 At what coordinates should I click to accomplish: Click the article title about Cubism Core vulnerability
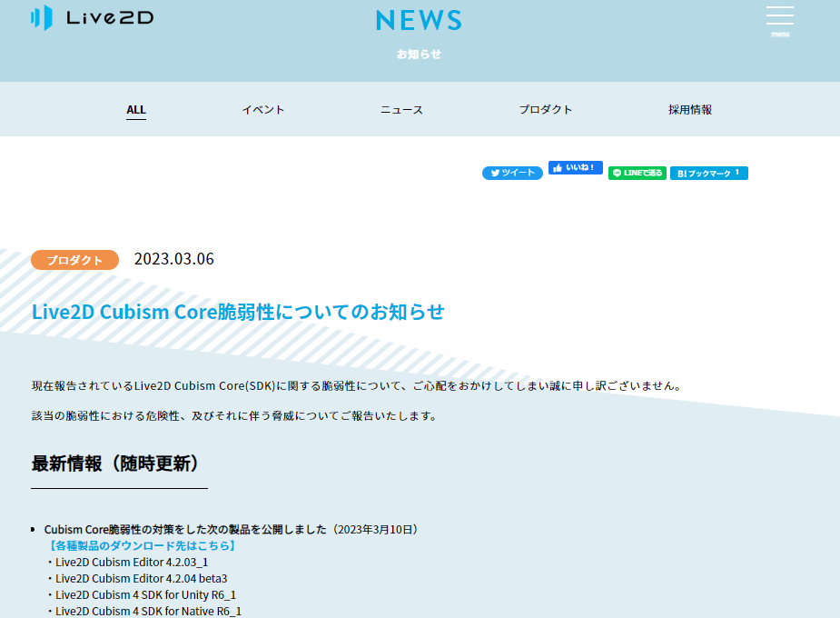coord(237,311)
